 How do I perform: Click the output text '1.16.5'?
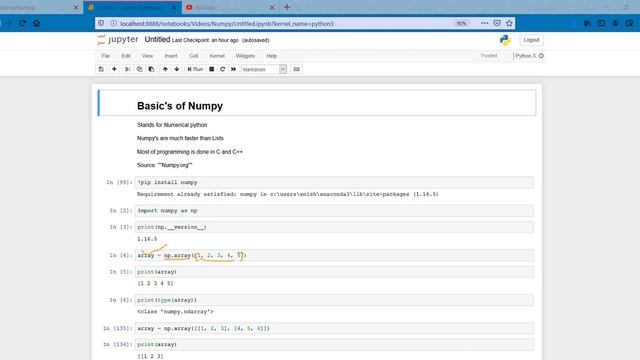[147, 239]
